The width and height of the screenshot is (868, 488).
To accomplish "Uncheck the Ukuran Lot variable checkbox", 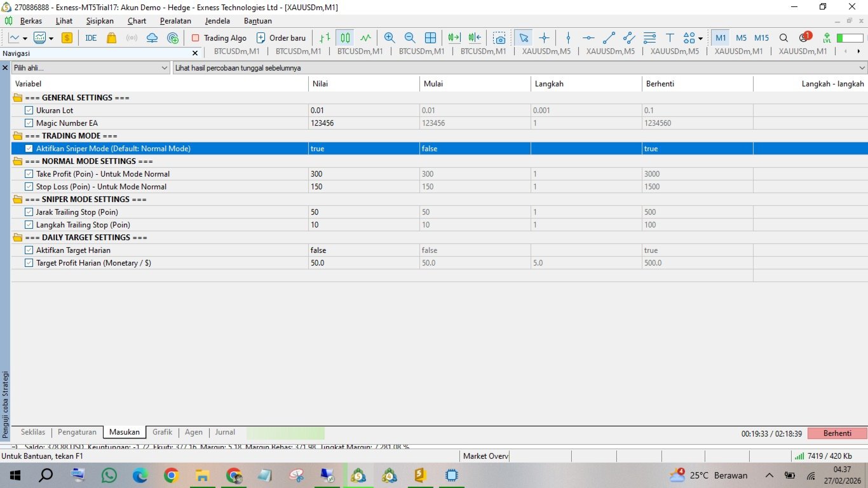I will coord(29,111).
